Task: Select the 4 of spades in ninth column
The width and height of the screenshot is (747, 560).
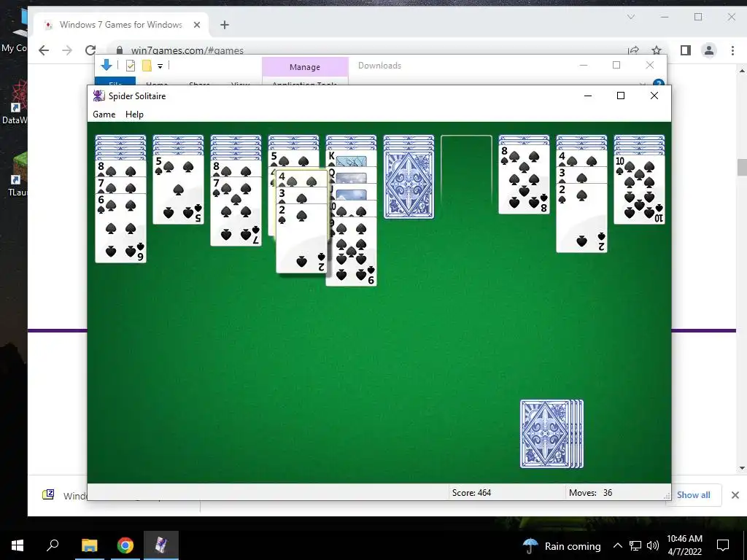Action: [581, 158]
